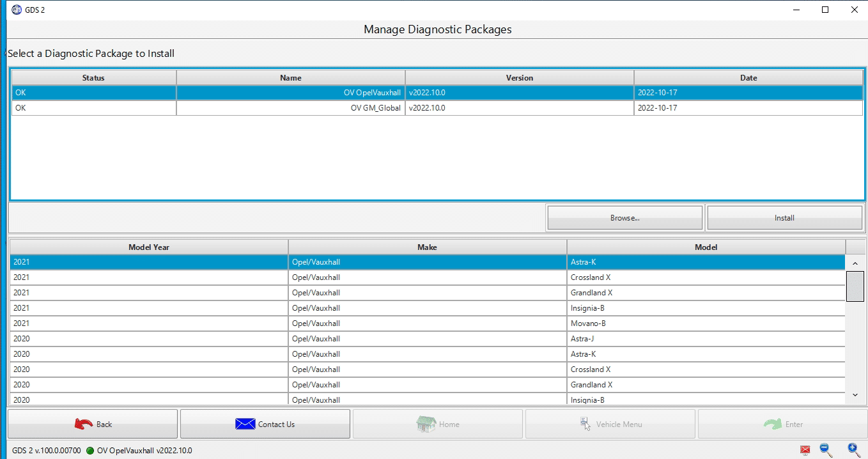The height and width of the screenshot is (459, 868).
Task: Click the Vehicle Menu icon
Action: coord(585,424)
